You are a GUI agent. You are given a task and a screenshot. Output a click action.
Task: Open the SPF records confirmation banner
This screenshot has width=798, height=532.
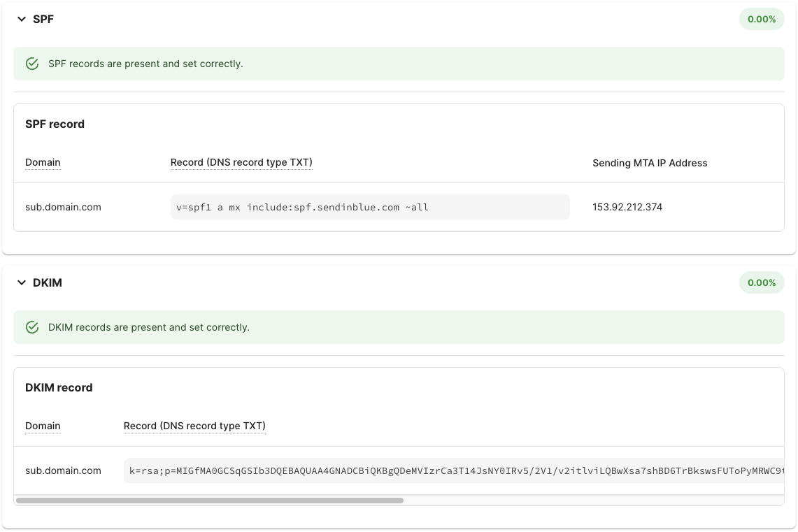(x=399, y=64)
